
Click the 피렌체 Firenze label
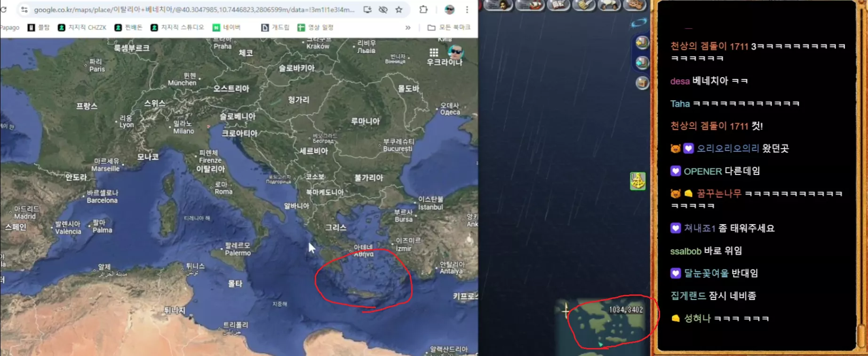[210, 157]
